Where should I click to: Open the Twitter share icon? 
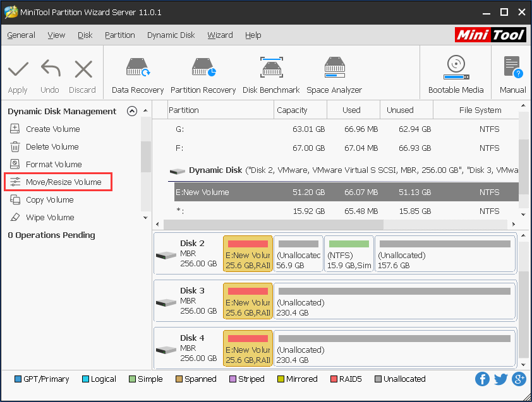tap(500, 379)
